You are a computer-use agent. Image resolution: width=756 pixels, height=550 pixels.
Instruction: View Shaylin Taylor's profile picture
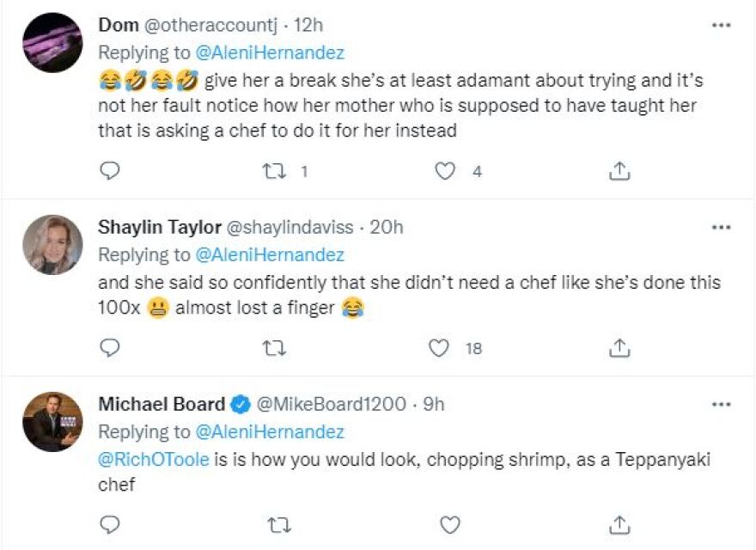[52, 245]
